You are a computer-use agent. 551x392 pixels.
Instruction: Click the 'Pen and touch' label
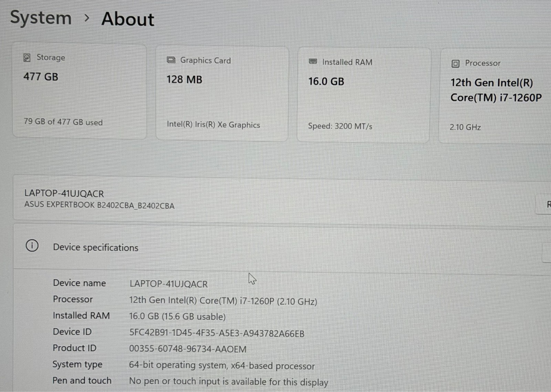pyautogui.click(x=82, y=380)
